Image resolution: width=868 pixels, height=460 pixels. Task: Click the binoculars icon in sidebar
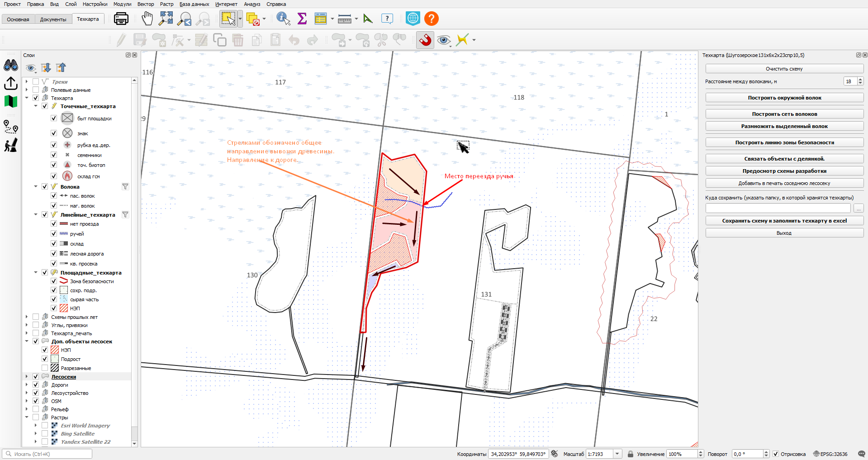pyautogui.click(x=11, y=66)
